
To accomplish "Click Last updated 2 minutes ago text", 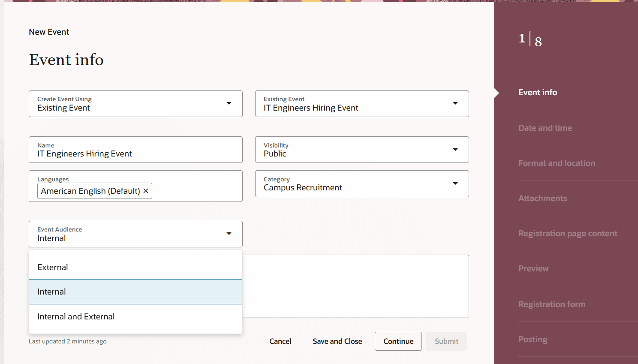I will coord(68,341).
